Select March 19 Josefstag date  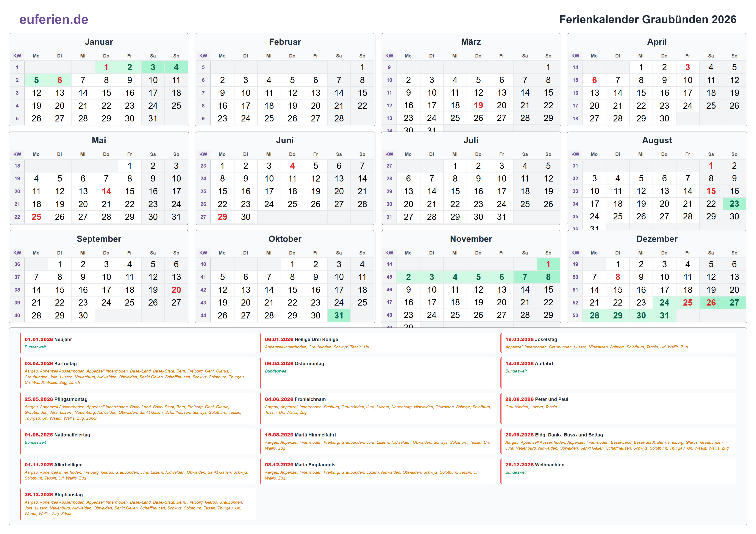[478, 106]
